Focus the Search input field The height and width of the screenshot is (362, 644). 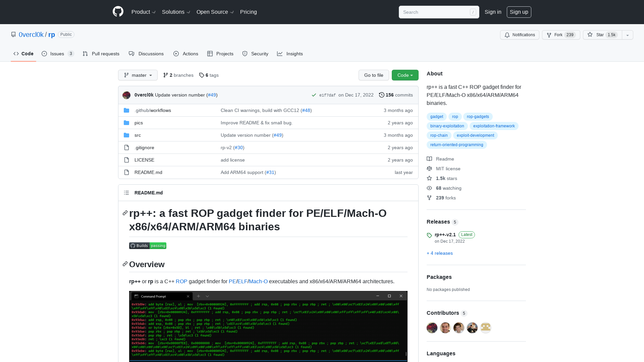click(439, 12)
